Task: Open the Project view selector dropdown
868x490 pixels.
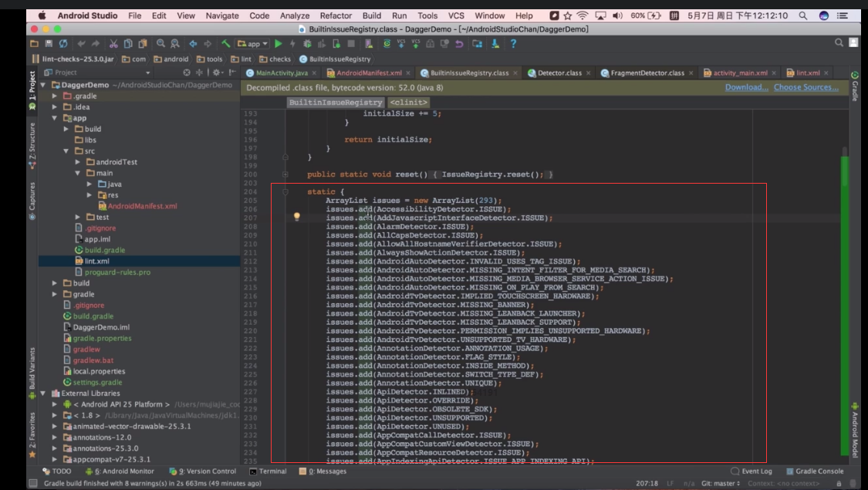Action: 97,73
